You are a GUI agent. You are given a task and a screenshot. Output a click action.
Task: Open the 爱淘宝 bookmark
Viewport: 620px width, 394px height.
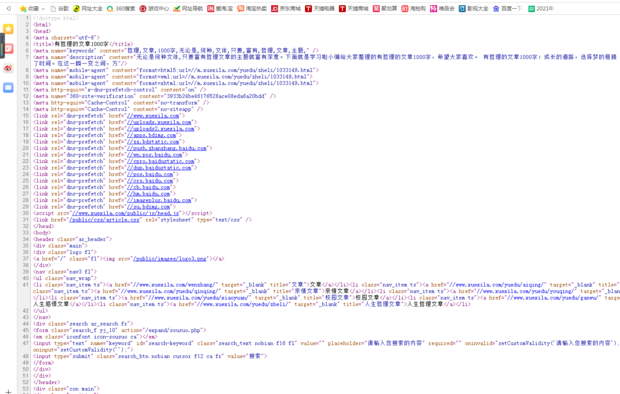[x=220, y=8]
